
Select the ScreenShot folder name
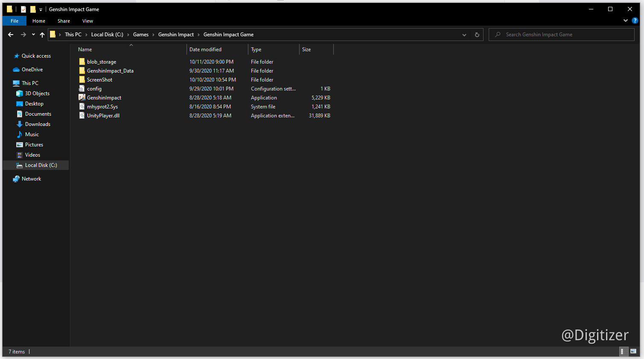point(99,80)
